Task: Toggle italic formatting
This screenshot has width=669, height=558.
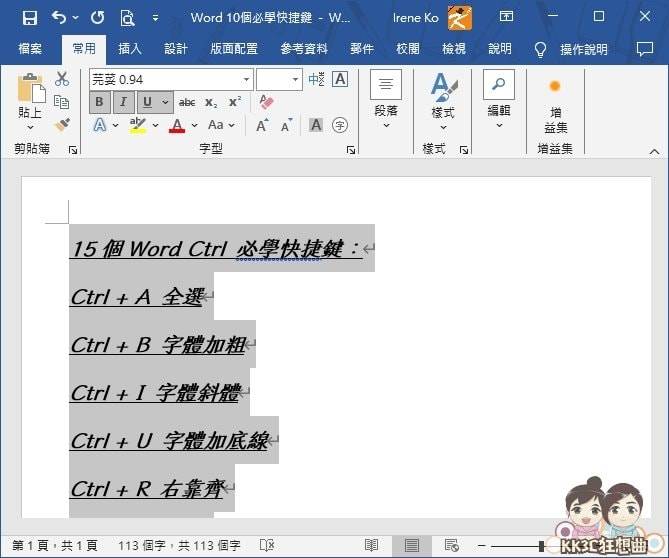Action: coord(123,102)
